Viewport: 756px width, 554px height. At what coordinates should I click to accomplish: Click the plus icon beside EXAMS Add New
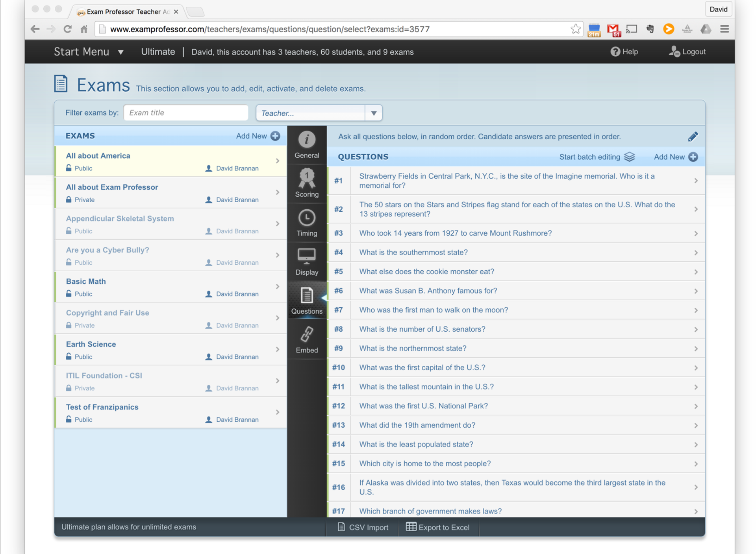point(275,136)
